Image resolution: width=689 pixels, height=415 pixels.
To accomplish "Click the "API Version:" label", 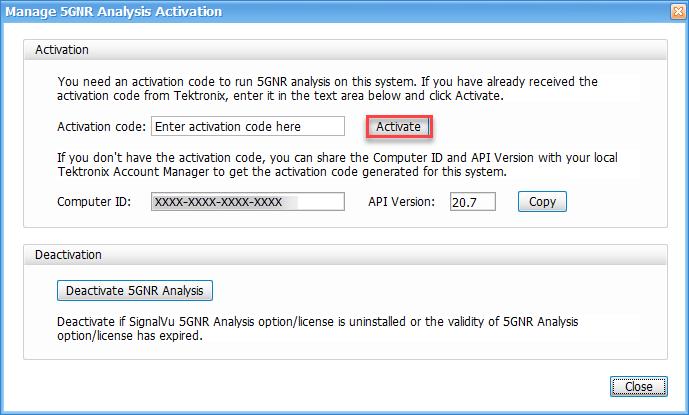I will 401,201.
